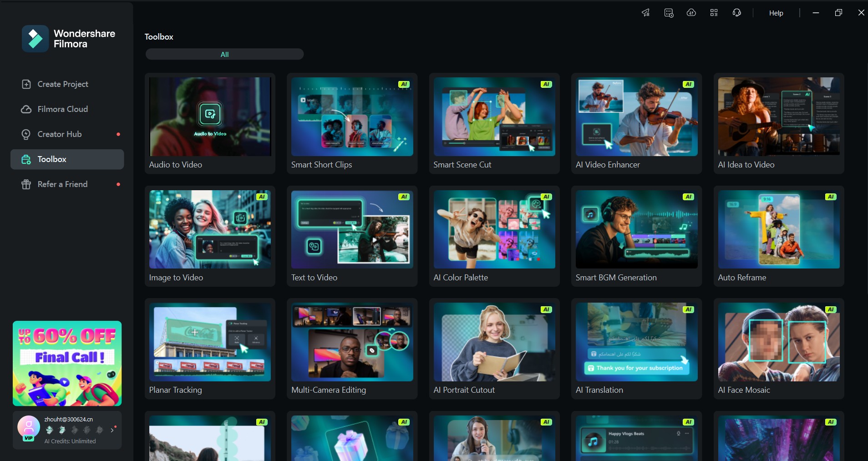The height and width of the screenshot is (461, 868).
Task: Open Refer a Friend page
Action: point(67,184)
